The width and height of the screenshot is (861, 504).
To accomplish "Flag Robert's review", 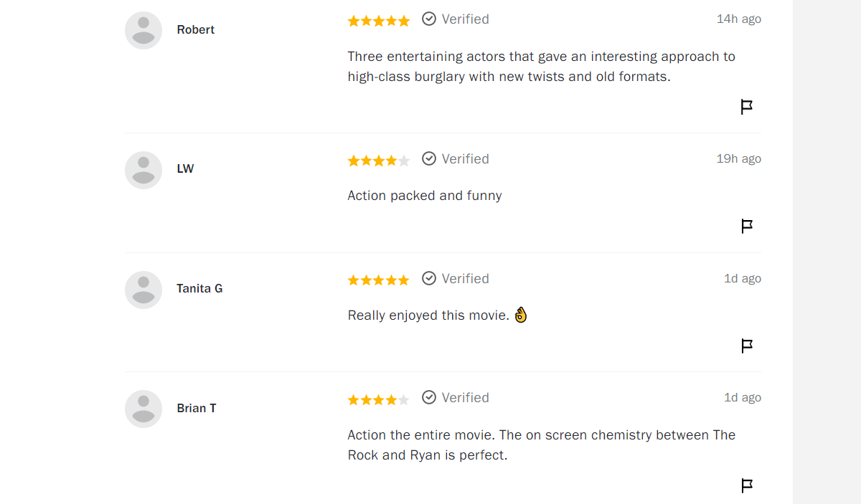I will (x=746, y=107).
